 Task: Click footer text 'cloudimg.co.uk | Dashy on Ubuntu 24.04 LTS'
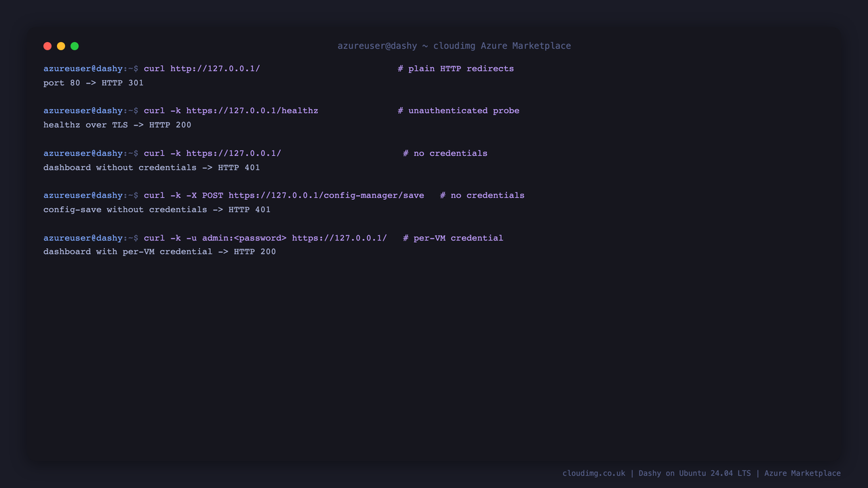click(656, 473)
